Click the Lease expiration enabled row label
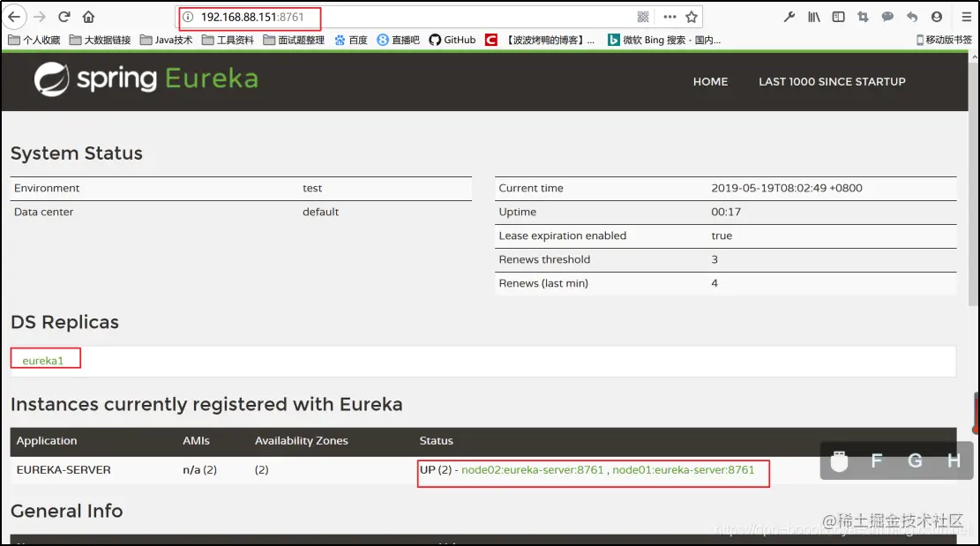This screenshot has width=980, height=546. 563,236
